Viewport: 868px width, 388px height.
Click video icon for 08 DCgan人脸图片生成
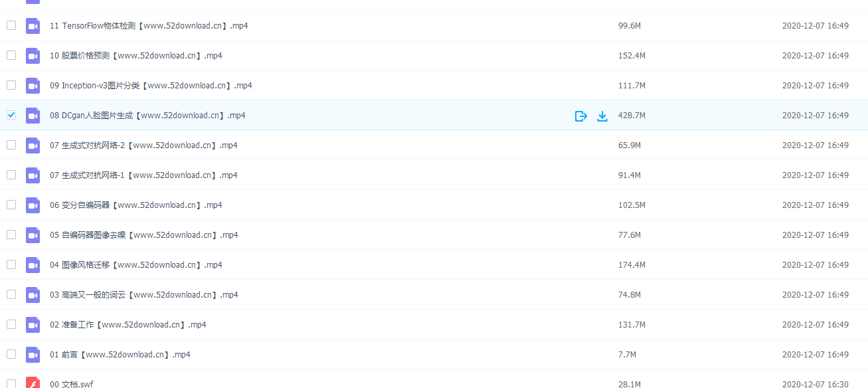click(33, 116)
